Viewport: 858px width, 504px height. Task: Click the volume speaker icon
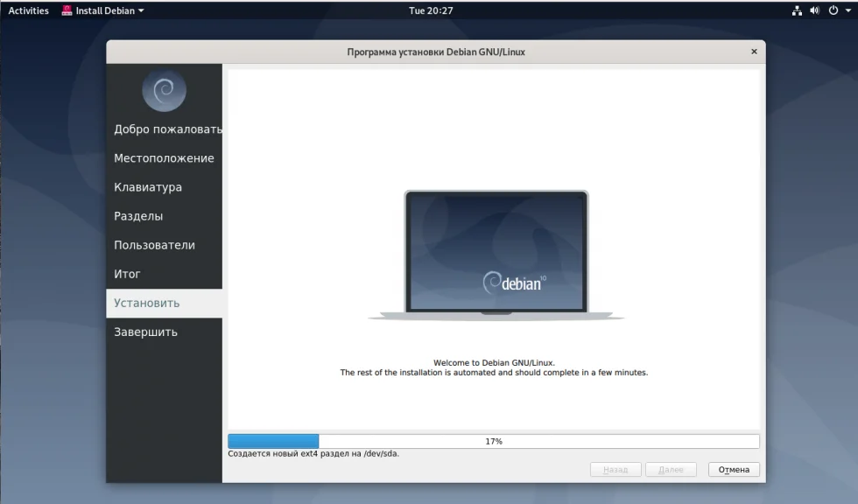[815, 10]
